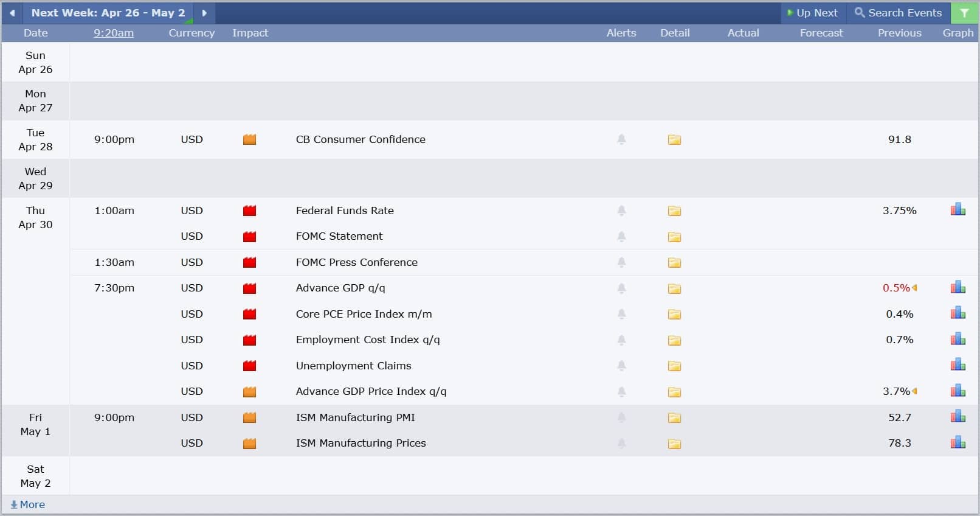Image resolution: width=980 pixels, height=516 pixels.
Task: Click the 9:20am time zone link
Action: pyautogui.click(x=114, y=33)
